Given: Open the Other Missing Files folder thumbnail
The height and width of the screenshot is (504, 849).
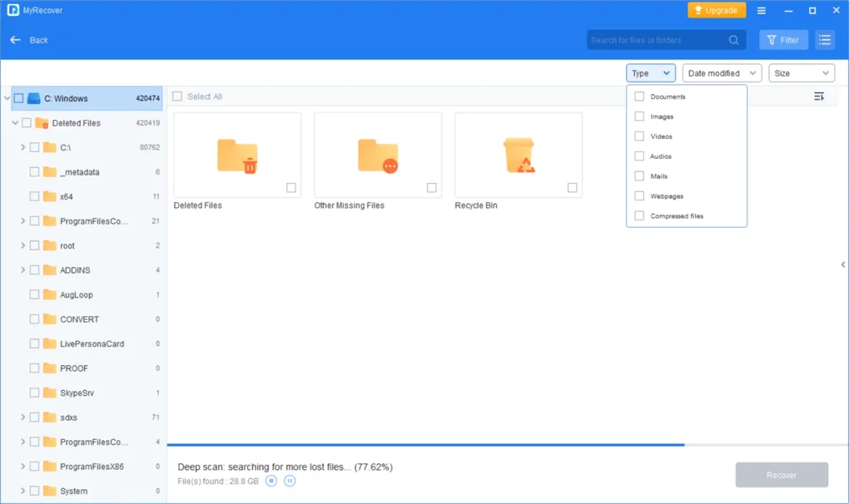Looking at the screenshot, I should click(378, 156).
